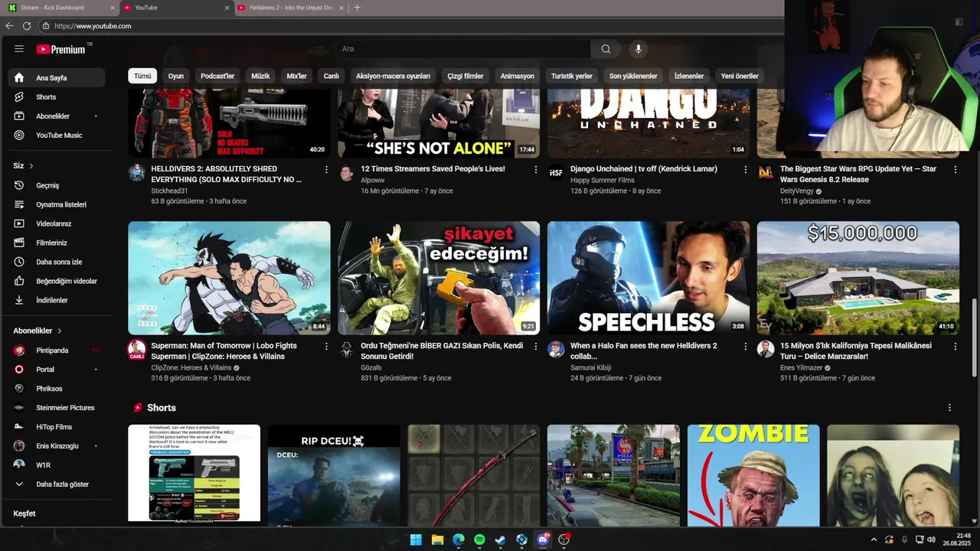980x551 pixels.
Task: Open the Pintipanda channel subscription
Action: pyautogui.click(x=57, y=350)
